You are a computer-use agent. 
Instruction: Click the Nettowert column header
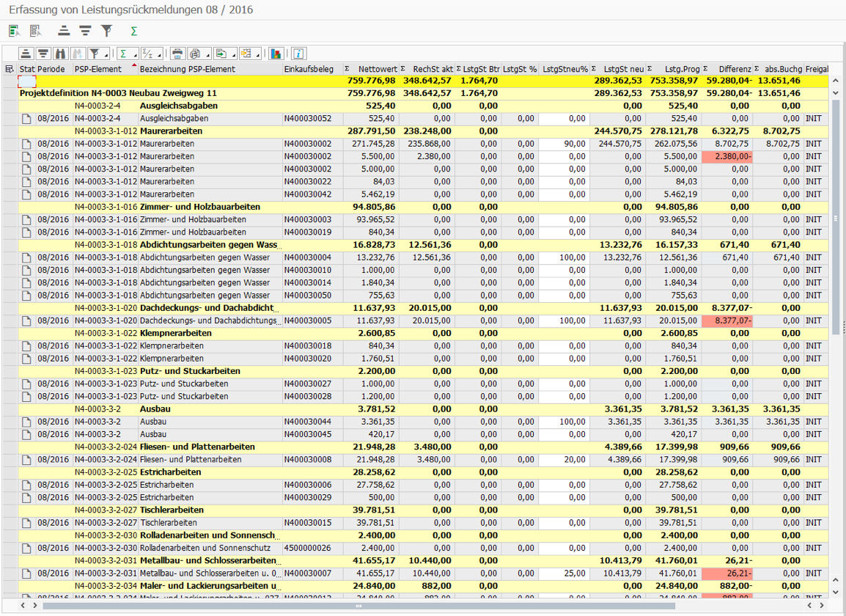pyautogui.click(x=377, y=69)
